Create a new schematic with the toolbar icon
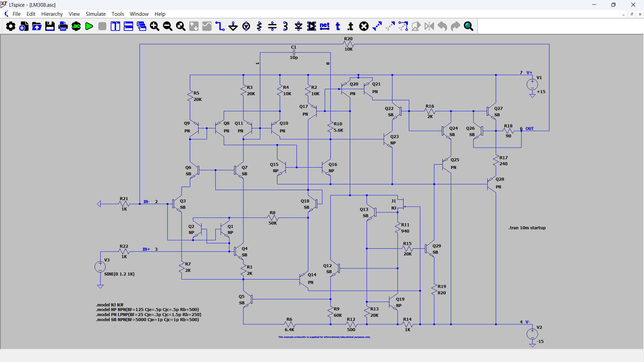The image size is (644, 362). 24,26
